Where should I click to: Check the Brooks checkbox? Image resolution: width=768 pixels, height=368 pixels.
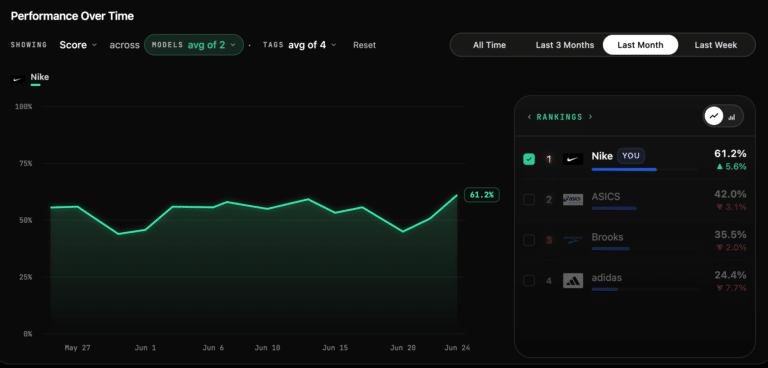point(529,240)
